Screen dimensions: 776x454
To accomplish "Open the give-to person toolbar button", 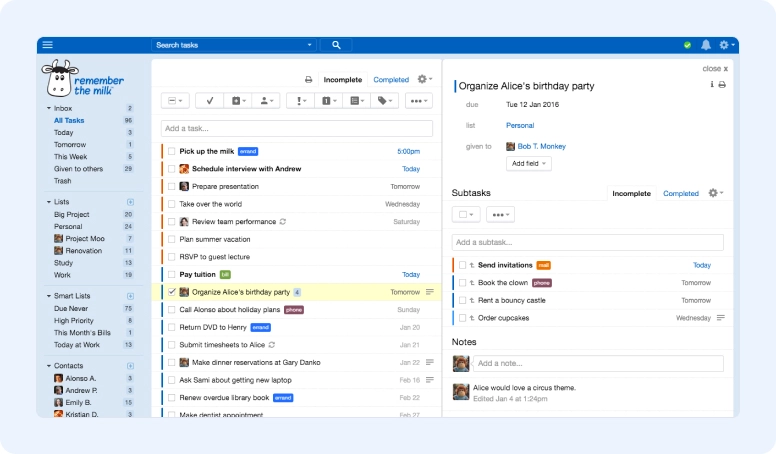I will coord(266,101).
